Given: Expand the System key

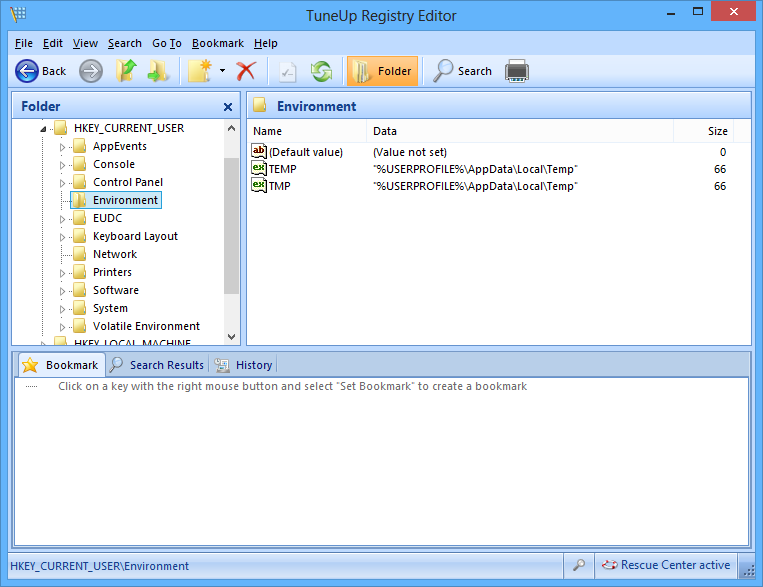Looking at the screenshot, I should pos(62,309).
